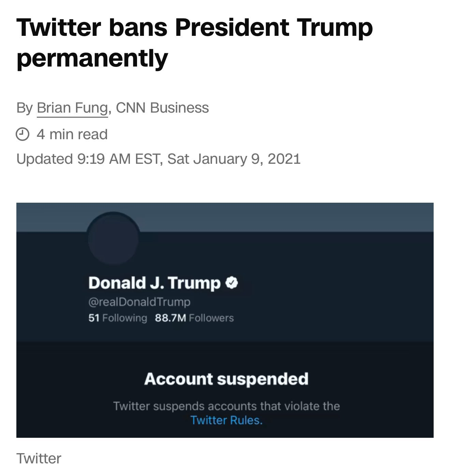Click the @realDonaldTrump handle

pos(139,302)
